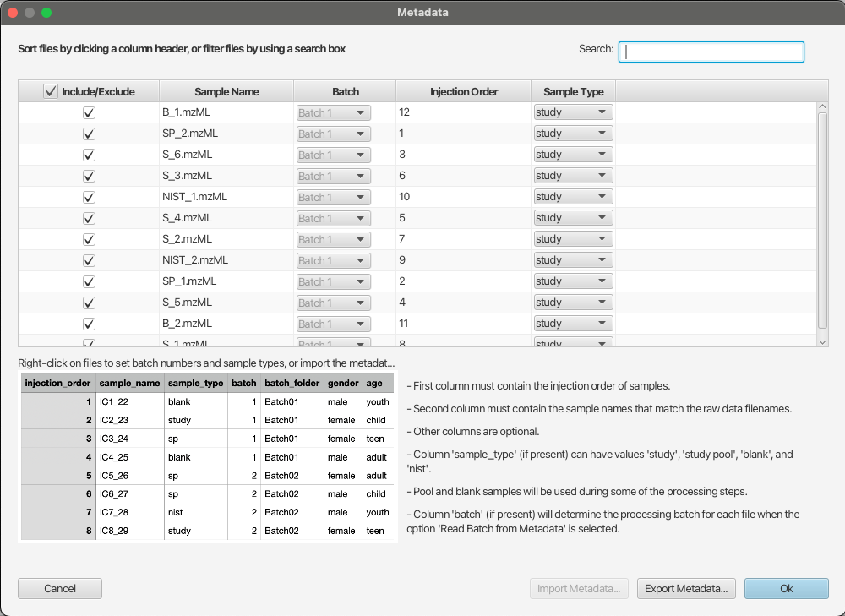The width and height of the screenshot is (845, 616).
Task: Open the Batch dropdown for B_1.mzML
Action: pyautogui.click(x=334, y=112)
